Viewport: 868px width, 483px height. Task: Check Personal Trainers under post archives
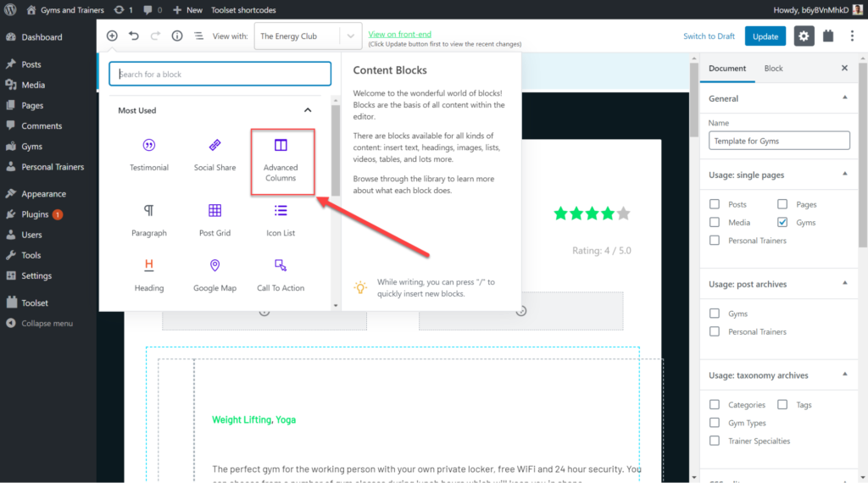click(x=715, y=332)
